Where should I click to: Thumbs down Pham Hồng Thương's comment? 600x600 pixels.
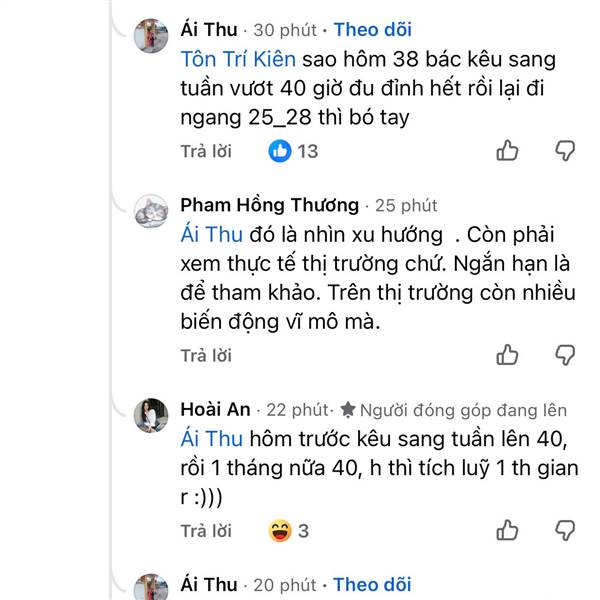pos(565,355)
